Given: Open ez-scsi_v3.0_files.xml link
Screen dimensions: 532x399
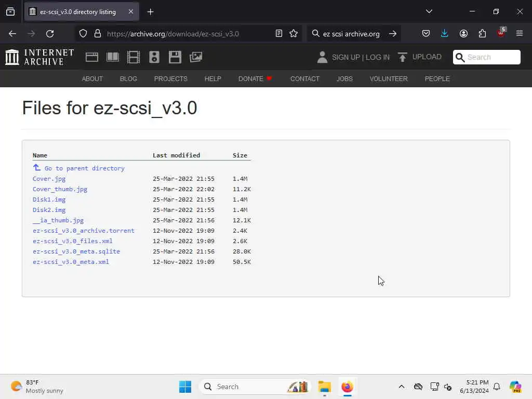Looking at the screenshot, I should 73,241.
